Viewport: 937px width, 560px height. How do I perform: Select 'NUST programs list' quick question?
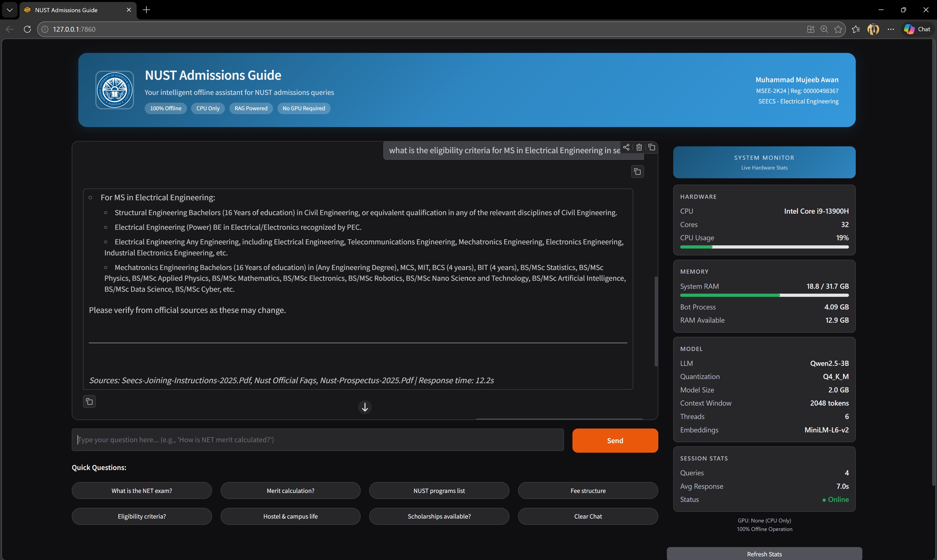click(x=439, y=490)
